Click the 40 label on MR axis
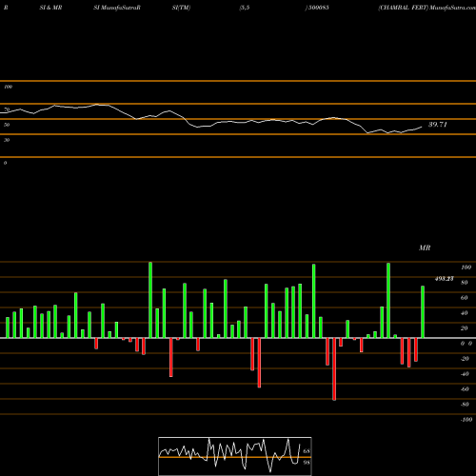This screenshot has height=476, width=476. [465, 313]
